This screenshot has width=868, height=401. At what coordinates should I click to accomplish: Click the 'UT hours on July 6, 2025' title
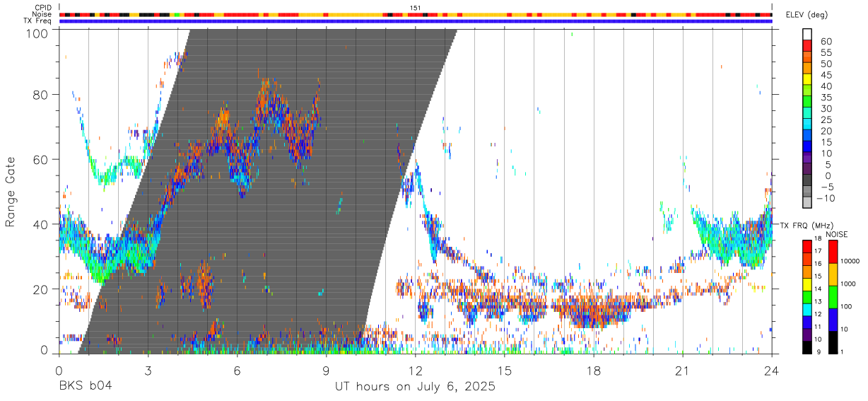[x=415, y=387]
